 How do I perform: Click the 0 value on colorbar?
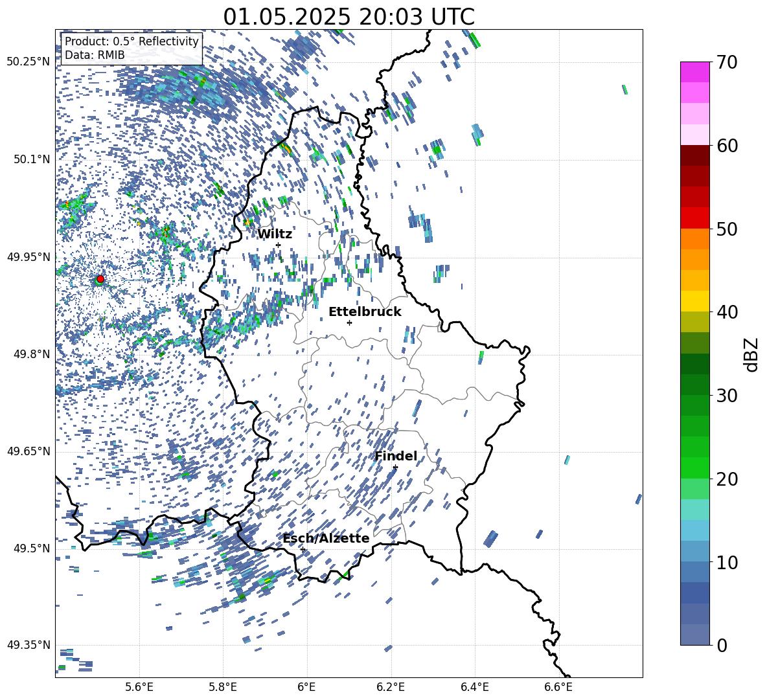(x=722, y=645)
